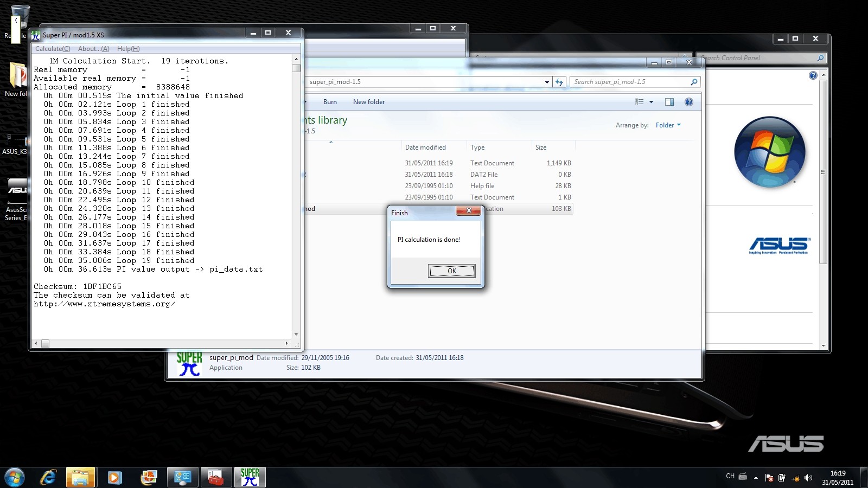
Task: Click the volume speaker tray icon
Action: tap(808, 478)
